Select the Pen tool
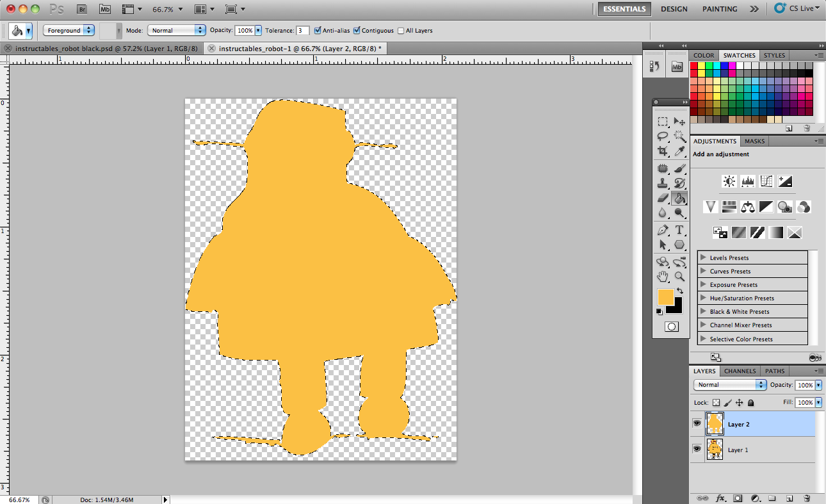 pyautogui.click(x=663, y=230)
